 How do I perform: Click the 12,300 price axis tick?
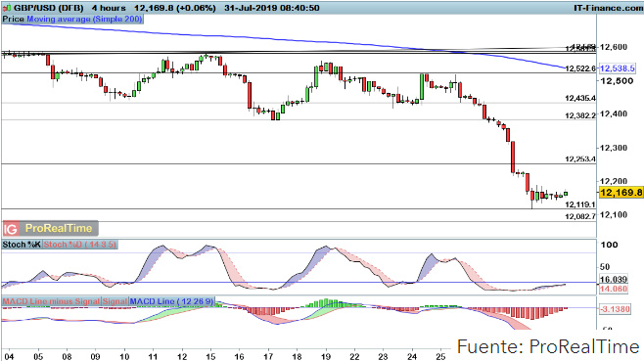coord(614,148)
